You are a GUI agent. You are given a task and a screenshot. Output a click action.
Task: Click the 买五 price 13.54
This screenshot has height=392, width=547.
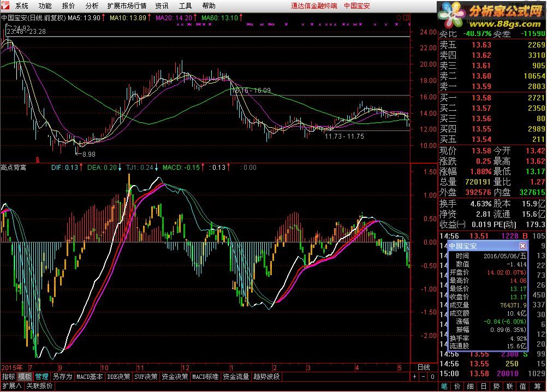click(x=481, y=139)
